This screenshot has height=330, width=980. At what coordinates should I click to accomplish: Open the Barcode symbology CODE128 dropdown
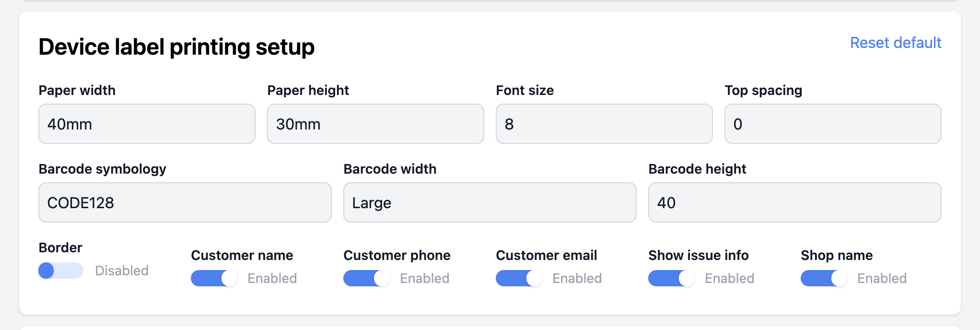click(185, 202)
